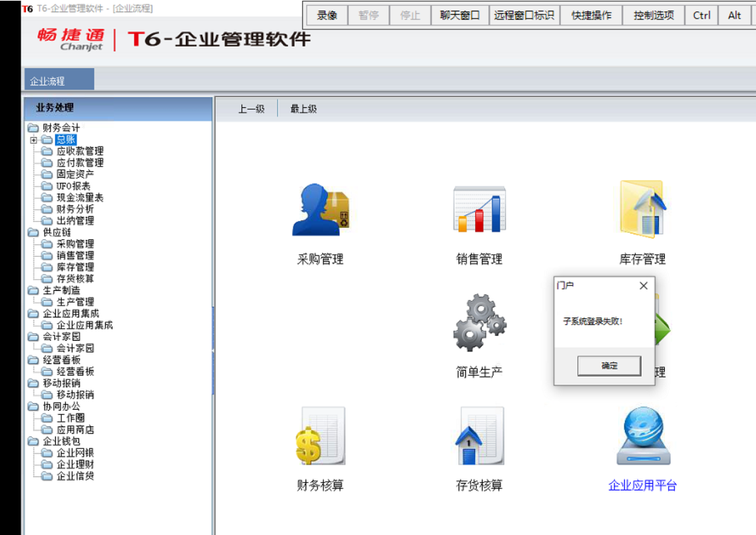Expand the 总账 tree node

(x=33, y=140)
